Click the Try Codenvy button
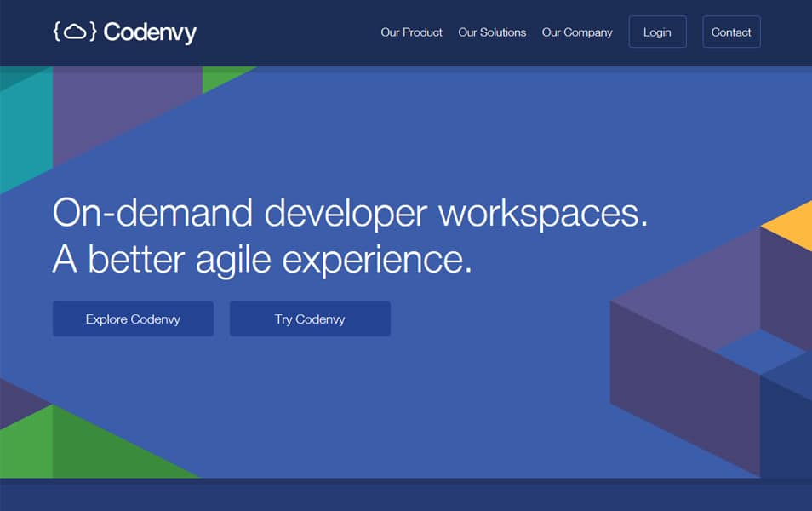Screen dimensions: 812x511 click(310, 319)
